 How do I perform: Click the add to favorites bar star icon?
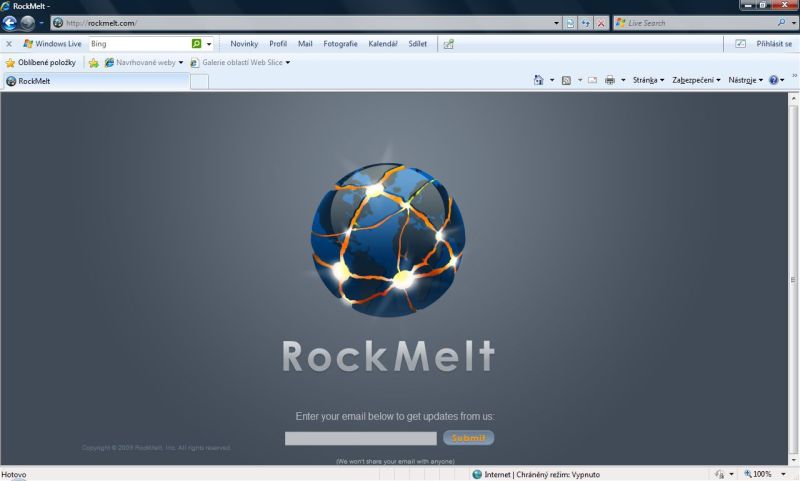[x=93, y=63]
